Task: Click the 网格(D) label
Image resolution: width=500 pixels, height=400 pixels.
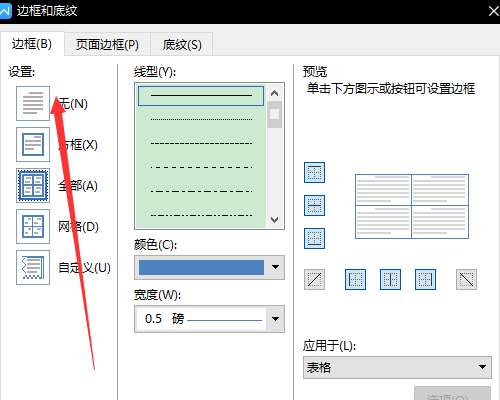Action: (79, 227)
